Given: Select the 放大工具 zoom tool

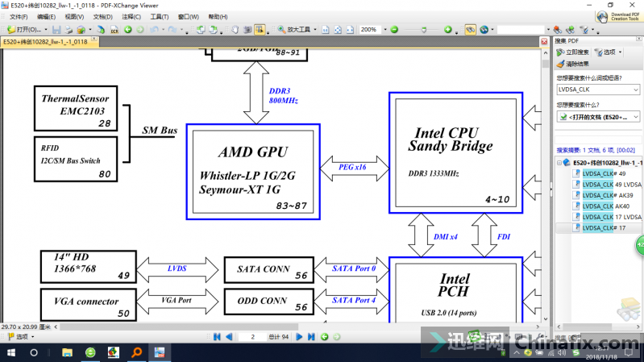Looking at the screenshot, I should 294,30.
